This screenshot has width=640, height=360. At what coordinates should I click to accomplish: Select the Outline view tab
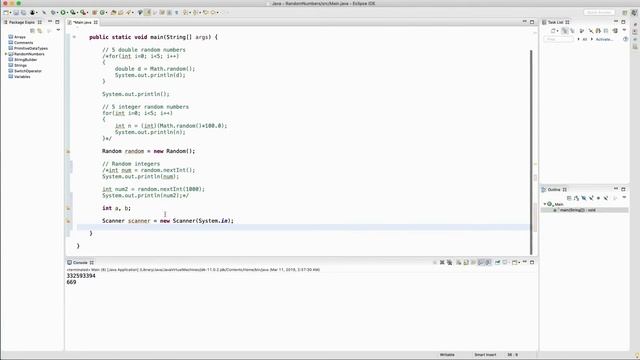coord(554,189)
